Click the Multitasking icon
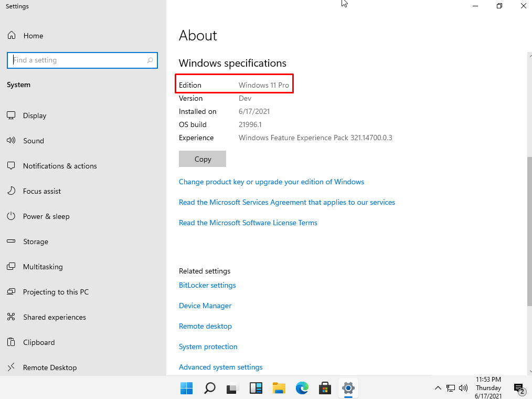The image size is (532, 399). coord(11,267)
